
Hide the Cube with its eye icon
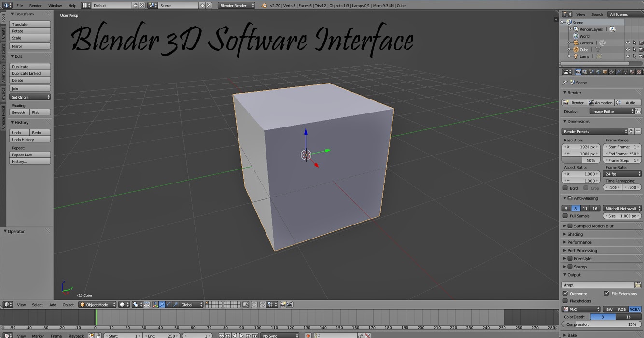coord(628,50)
